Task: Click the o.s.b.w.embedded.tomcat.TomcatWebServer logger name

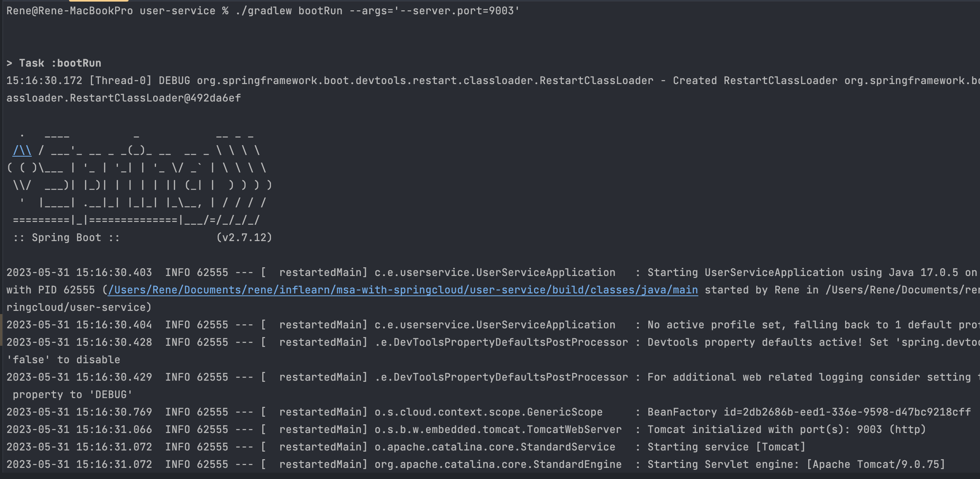Action: (x=498, y=429)
